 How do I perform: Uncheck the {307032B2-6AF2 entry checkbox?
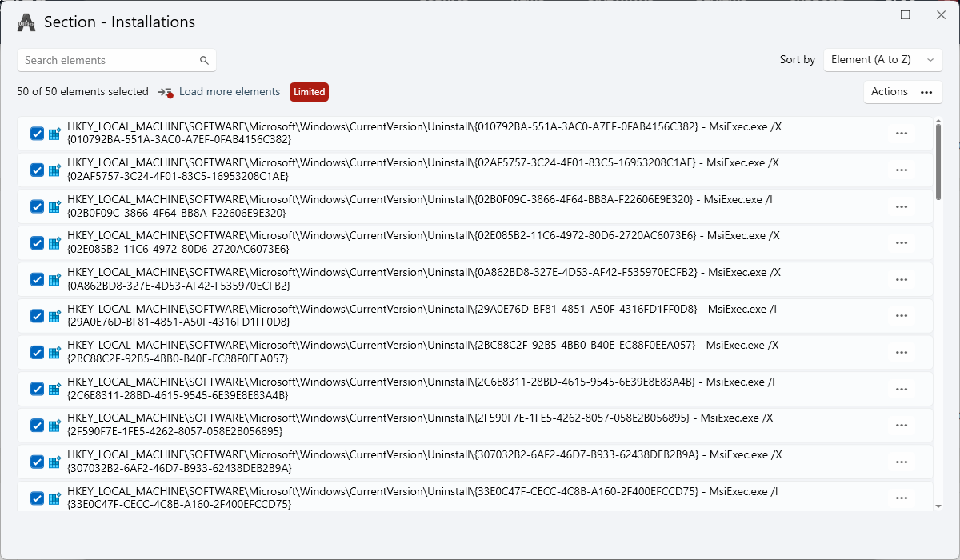(x=37, y=462)
